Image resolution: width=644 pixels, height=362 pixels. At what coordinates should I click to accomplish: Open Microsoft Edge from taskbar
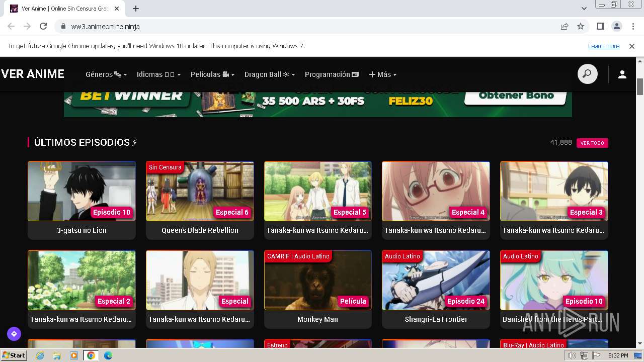[x=108, y=355]
